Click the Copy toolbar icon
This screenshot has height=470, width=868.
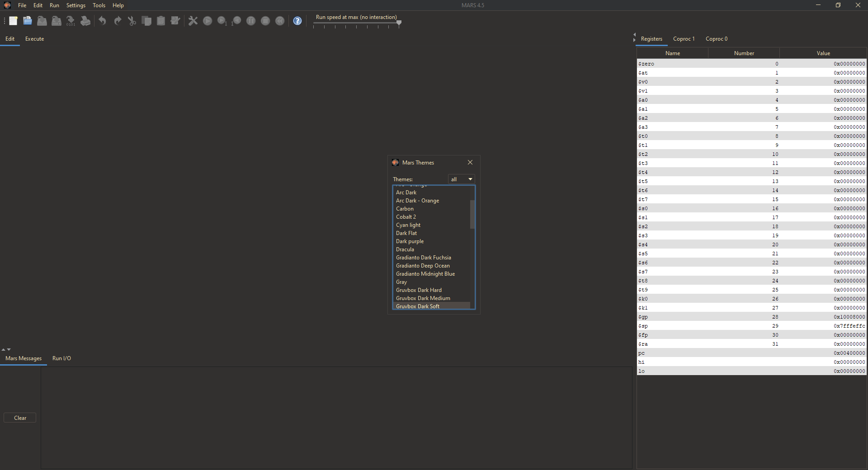[x=146, y=21]
